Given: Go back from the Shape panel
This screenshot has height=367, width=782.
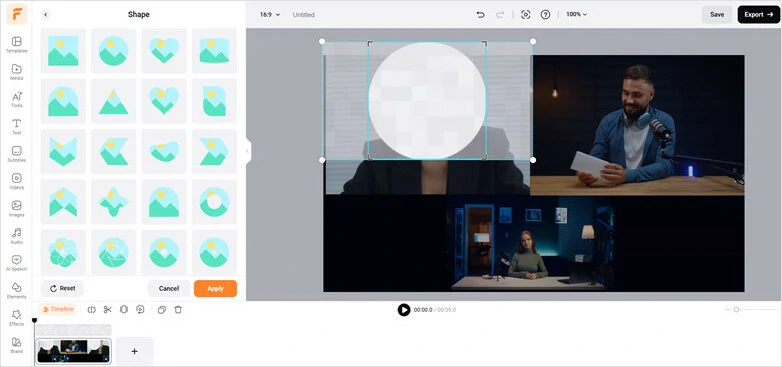Looking at the screenshot, I should click(x=45, y=14).
